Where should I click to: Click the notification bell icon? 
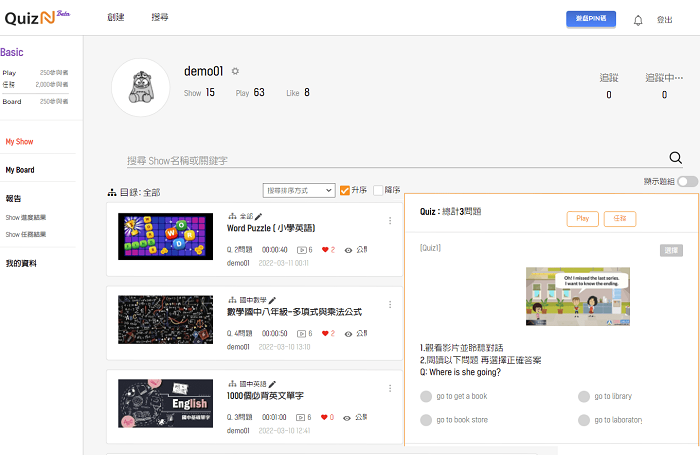click(638, 19)
